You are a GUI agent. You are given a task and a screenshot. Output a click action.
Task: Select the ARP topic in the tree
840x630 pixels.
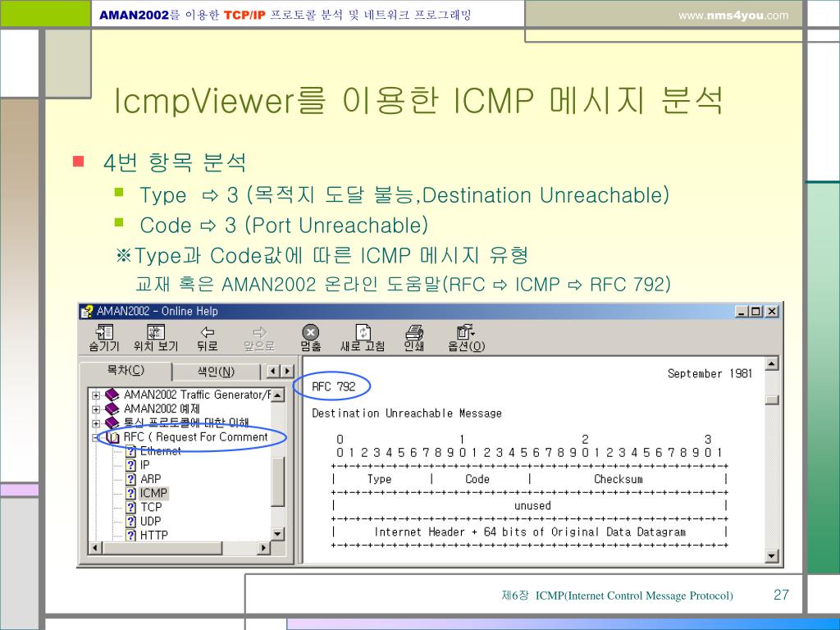click(151, 479)
